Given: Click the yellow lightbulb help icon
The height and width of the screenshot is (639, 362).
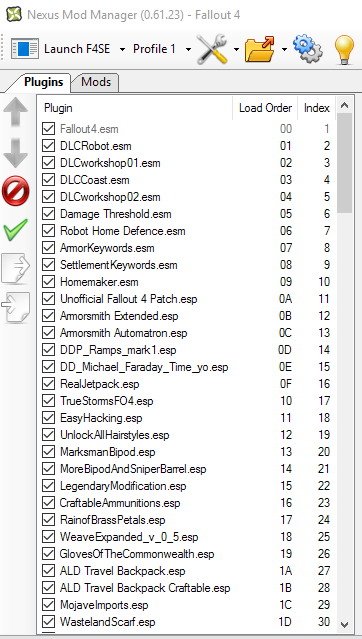Looking at the screenshot, I should coord(344,49).
